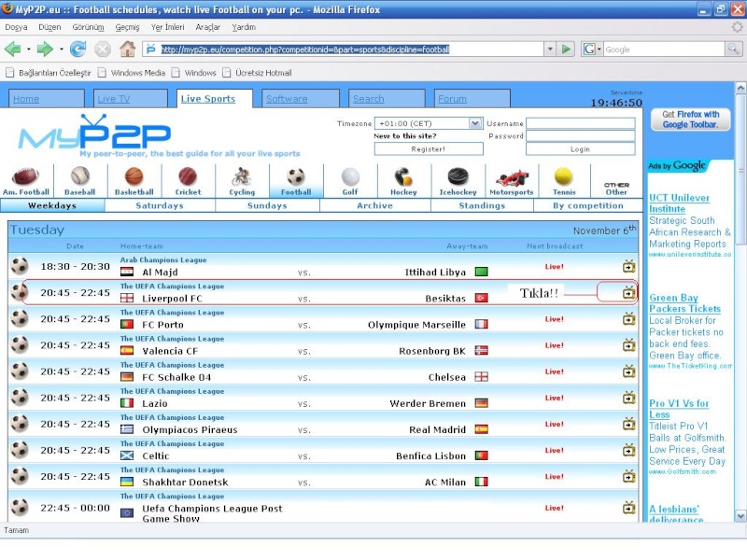This screenshot has width=747, height=560.
Task: Switch to the Live TV tab
Action: (x=131, y=99)
